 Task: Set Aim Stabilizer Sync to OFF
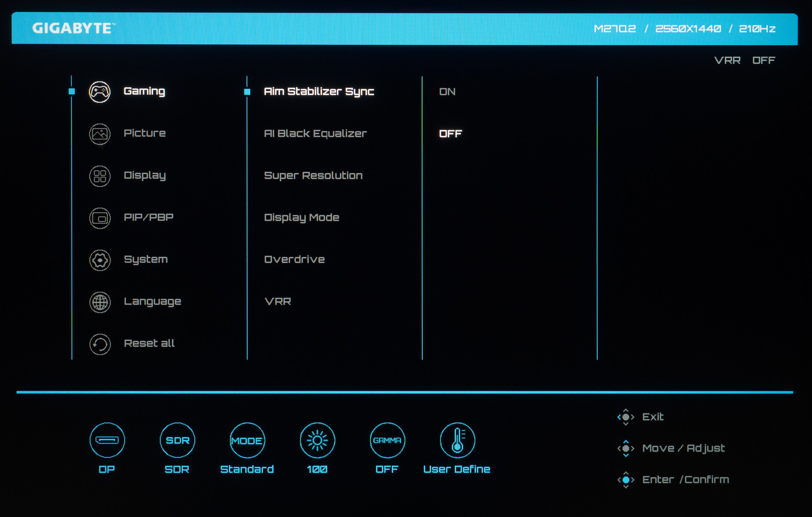(450, 134)
